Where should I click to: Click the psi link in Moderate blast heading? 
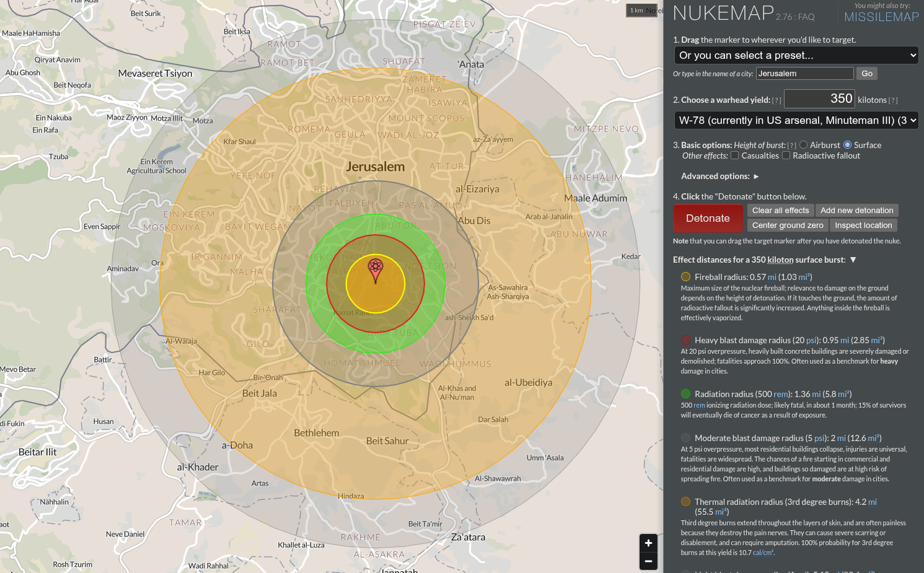pyautogui.click(x=819, y=438)
